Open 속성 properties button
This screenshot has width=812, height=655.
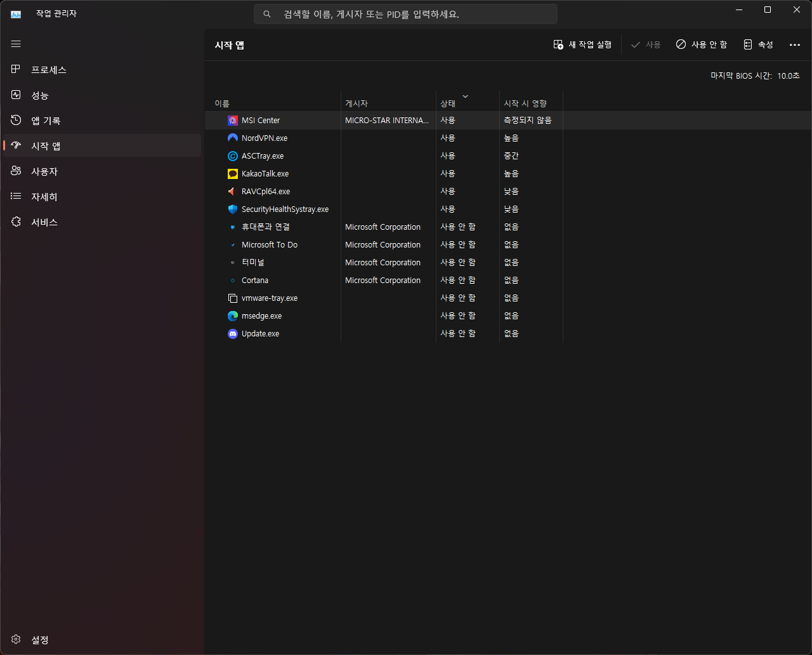(x=758, y=44)
